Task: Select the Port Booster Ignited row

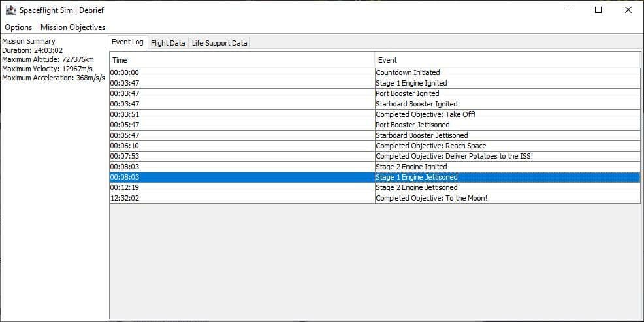Action: pyautogui.click(x=374, y=93)
